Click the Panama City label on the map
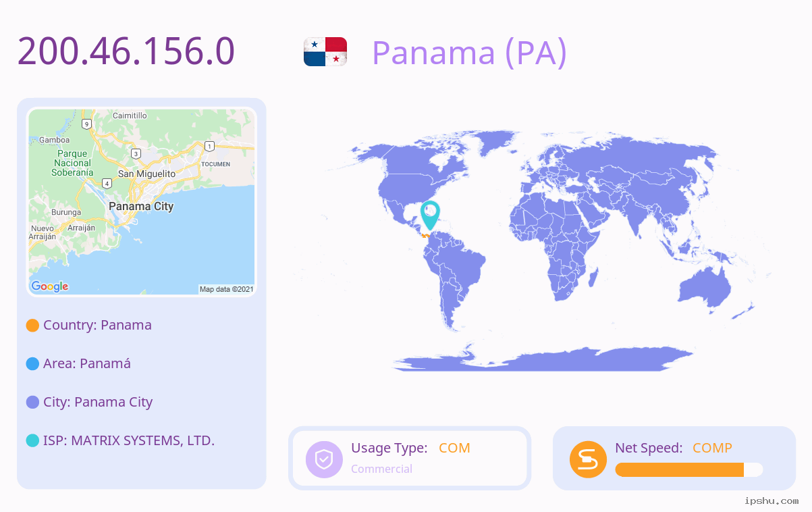Viewport: 812px width, 512px height. click(x=141, y=206)
